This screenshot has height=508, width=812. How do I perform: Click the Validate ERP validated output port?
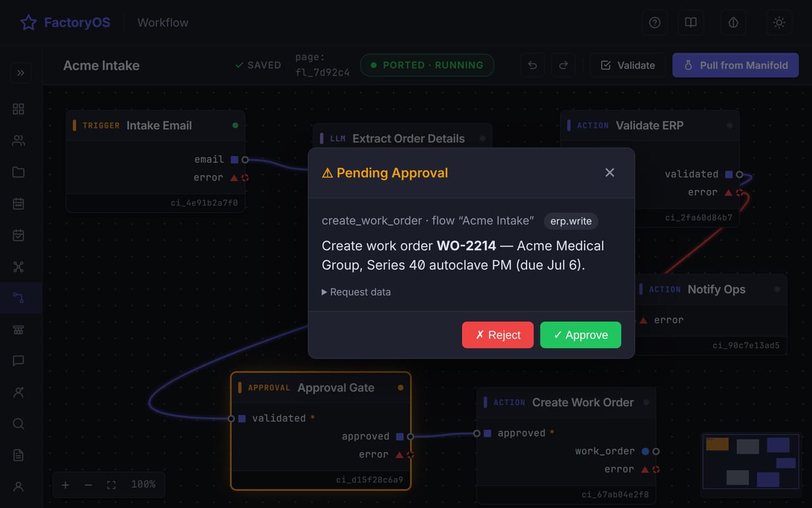tap(740, 175)
